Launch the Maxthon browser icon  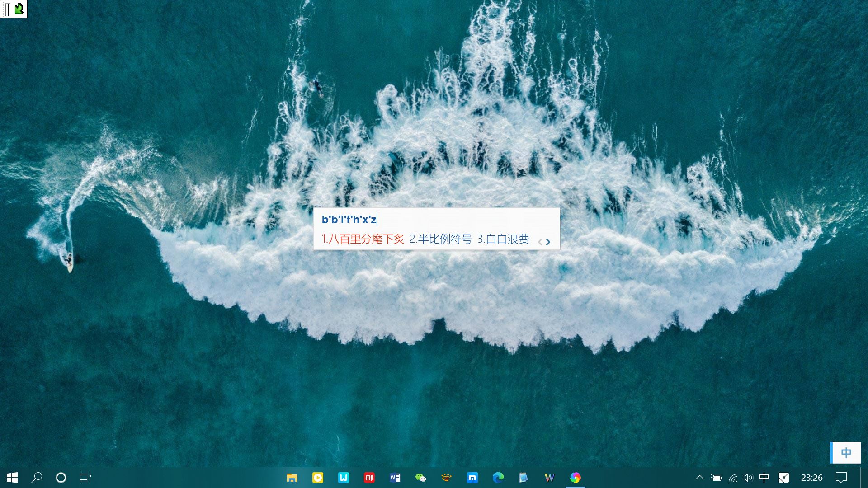[472, 478]
